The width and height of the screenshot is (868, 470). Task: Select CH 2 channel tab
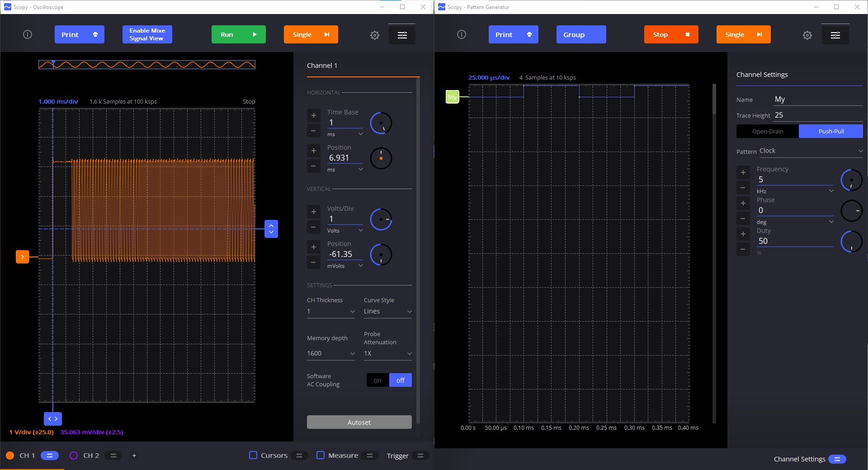click(91, 456)
